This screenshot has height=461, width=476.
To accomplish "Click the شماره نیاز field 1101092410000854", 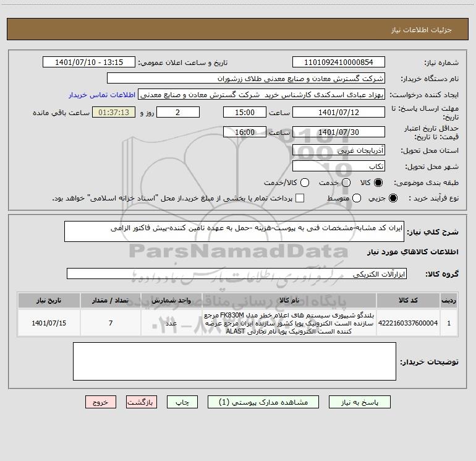I will [339, 62].
